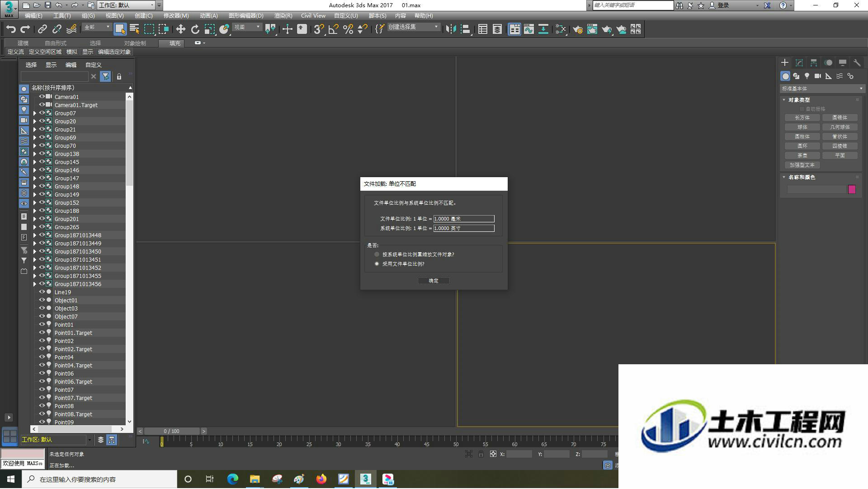Open the Utilities wrench panel icon

857,63
